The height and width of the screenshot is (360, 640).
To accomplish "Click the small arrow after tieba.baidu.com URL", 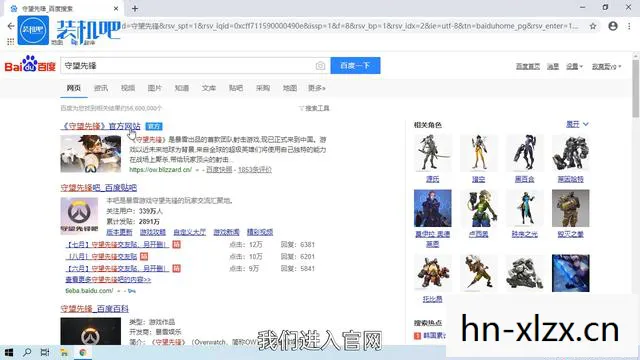I will tap(119, 291).
